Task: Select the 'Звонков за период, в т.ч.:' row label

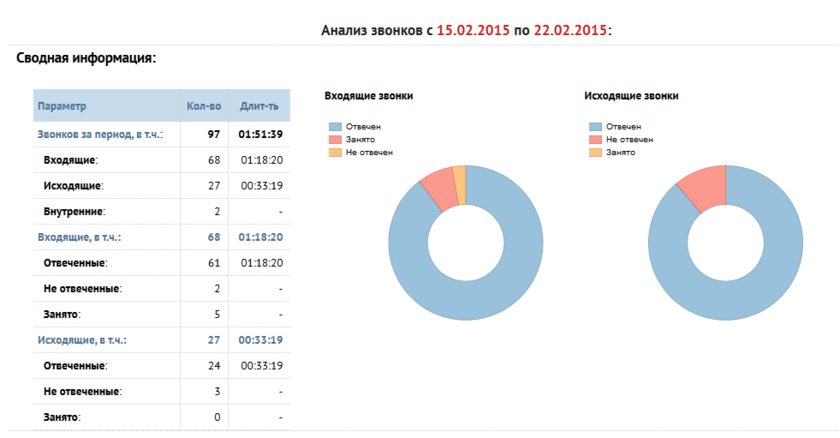Action: point(100,134)
